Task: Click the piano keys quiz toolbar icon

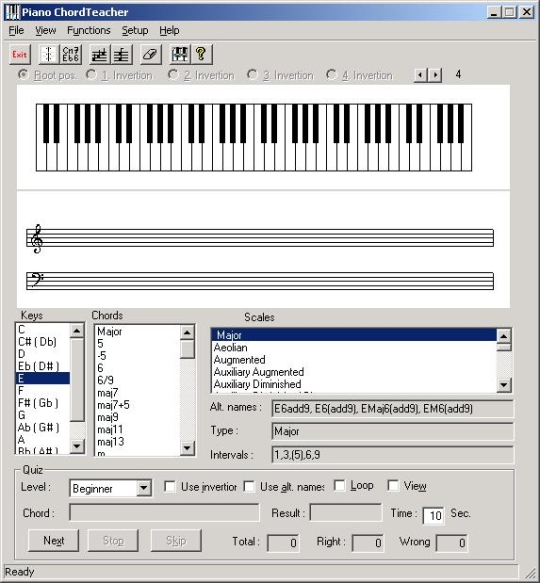Action: pyautogui.click(x=180, y=55)
